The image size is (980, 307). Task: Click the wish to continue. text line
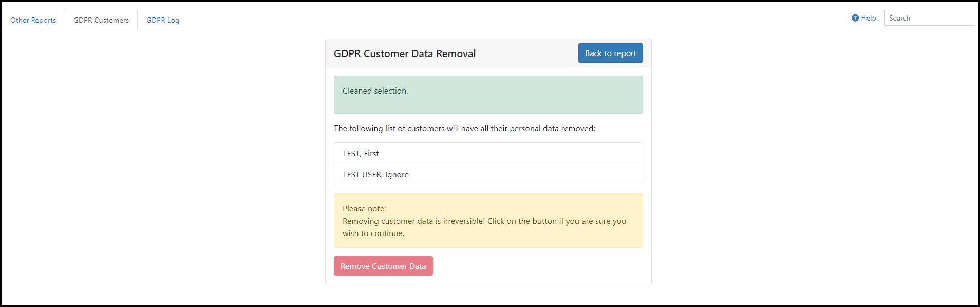[x=373, y=233]
